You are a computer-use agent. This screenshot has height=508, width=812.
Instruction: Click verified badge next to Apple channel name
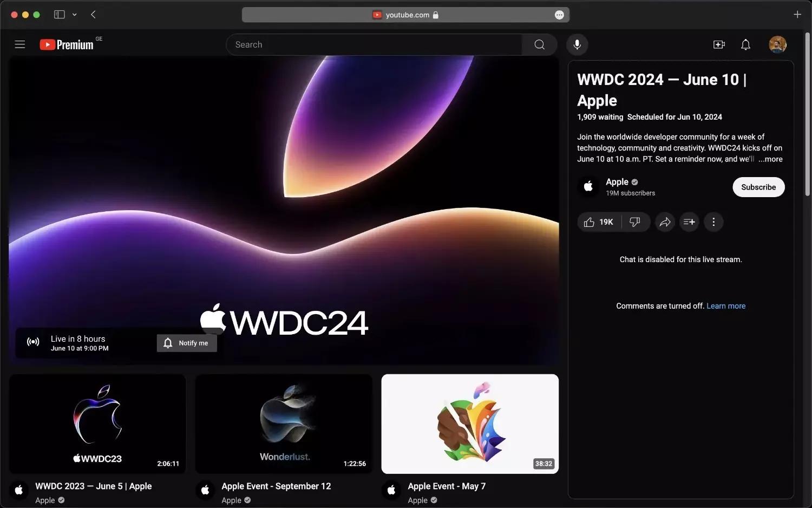(x=634, y=182)
